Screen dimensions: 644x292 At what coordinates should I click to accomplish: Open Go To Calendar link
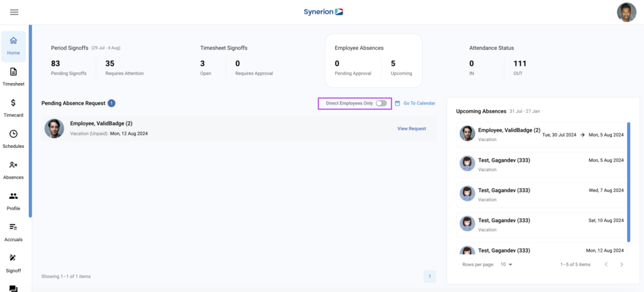[x=419, y=103]
